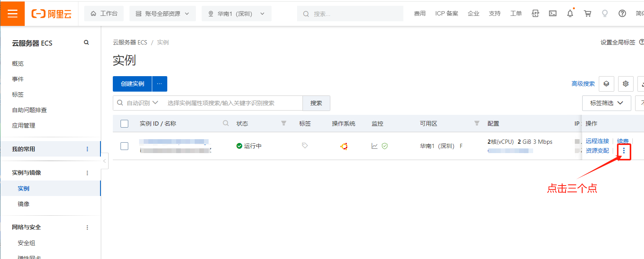Open 高级搜索 link
644x259 pixels.
(583, 84)
